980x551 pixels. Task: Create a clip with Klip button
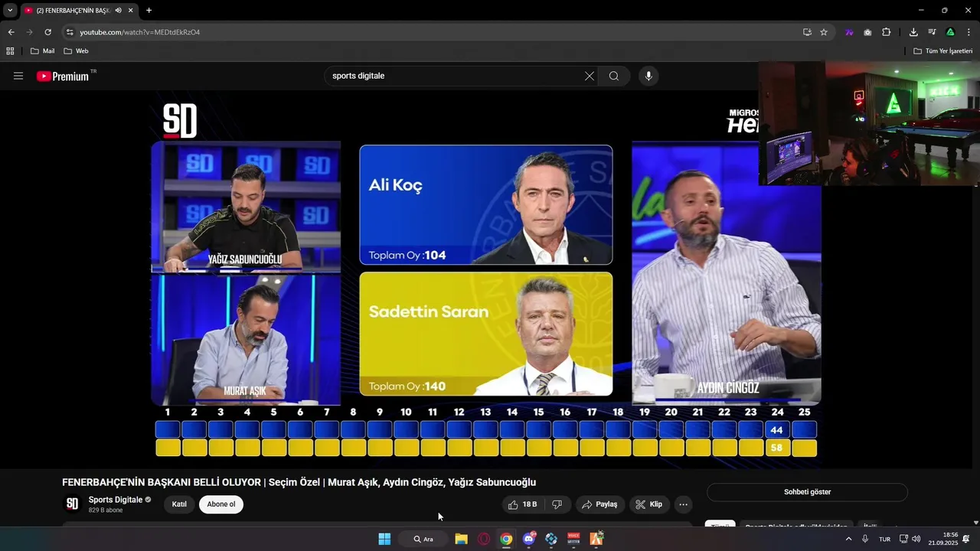(649, 504)
